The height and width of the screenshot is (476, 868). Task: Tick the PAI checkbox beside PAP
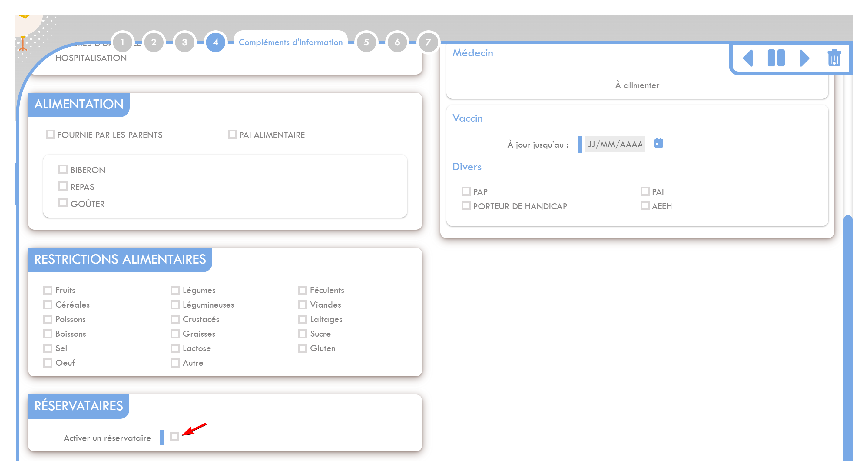pyautogui.click(x=645, y=191)
